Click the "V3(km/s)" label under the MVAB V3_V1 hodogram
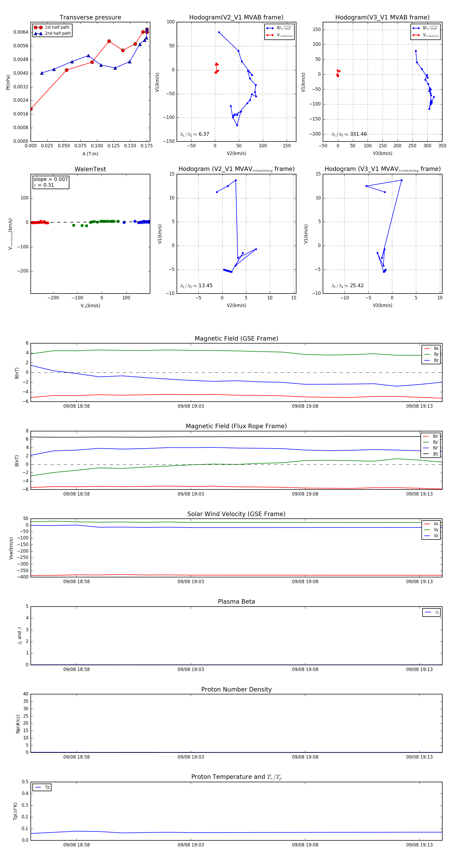 click(382, 154)
